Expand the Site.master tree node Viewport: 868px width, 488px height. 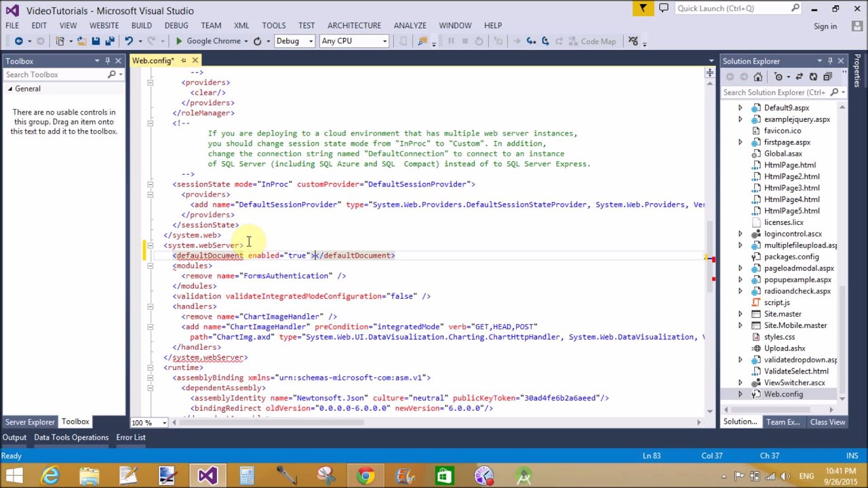coord(740,314)
